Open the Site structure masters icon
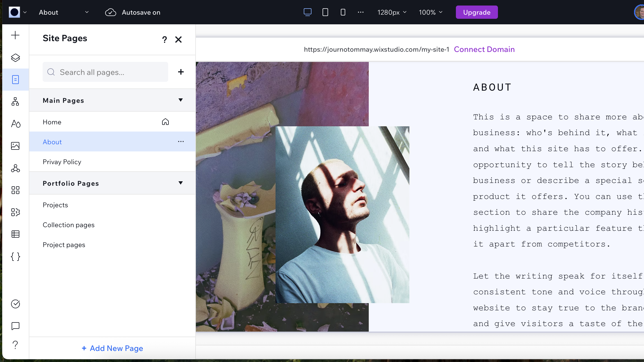 point(15,101)
